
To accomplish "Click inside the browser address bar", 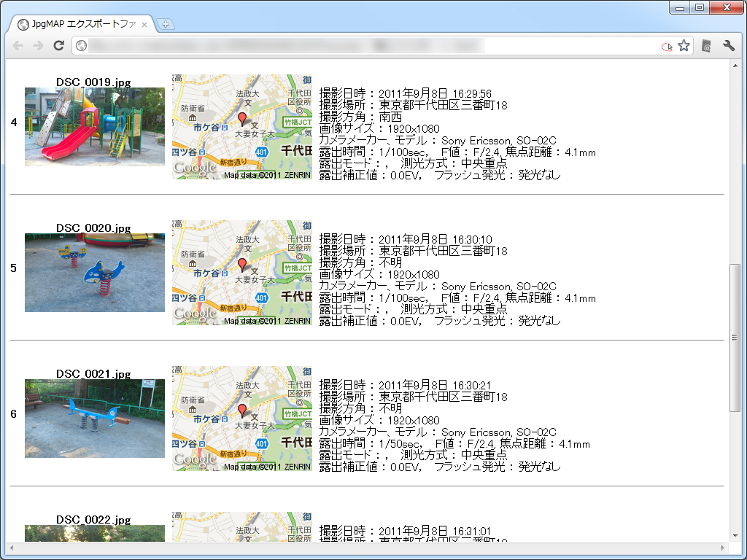I will 365,45.
